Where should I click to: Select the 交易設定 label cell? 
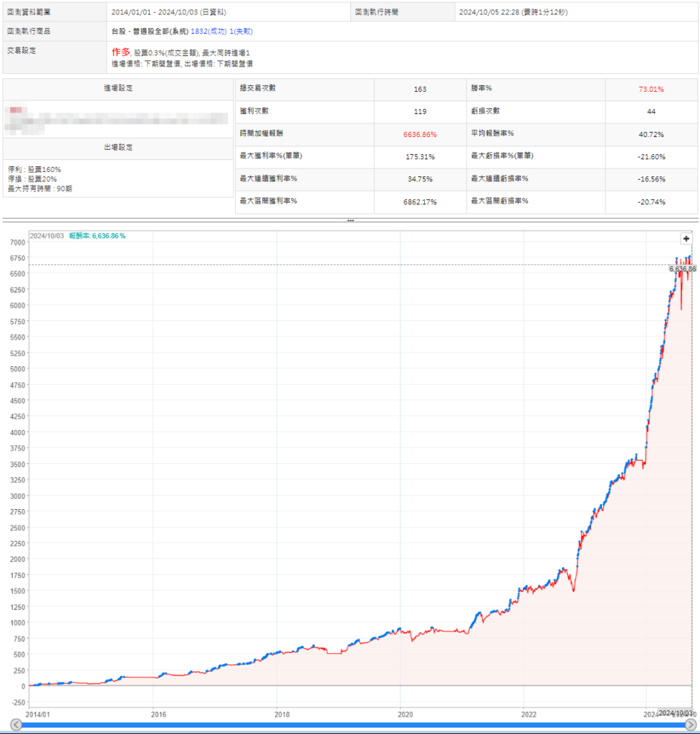[54, 57]
